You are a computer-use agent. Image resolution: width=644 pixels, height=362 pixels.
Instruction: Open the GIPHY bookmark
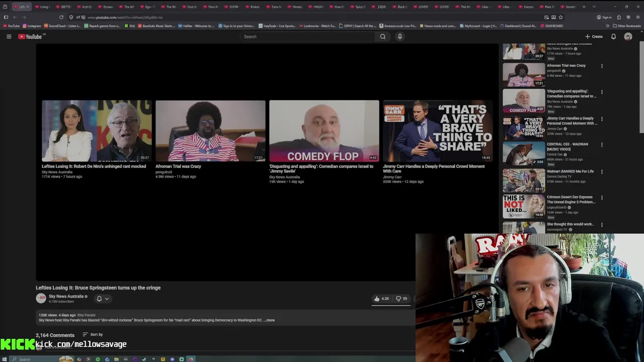pyautogui.click(x=358, y=26)
